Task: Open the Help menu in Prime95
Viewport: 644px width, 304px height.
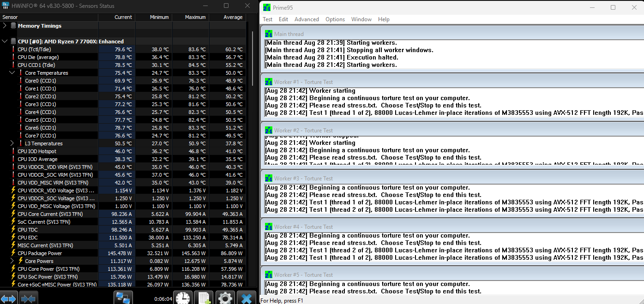Action: pyautogui.click(x=384, y=19)
